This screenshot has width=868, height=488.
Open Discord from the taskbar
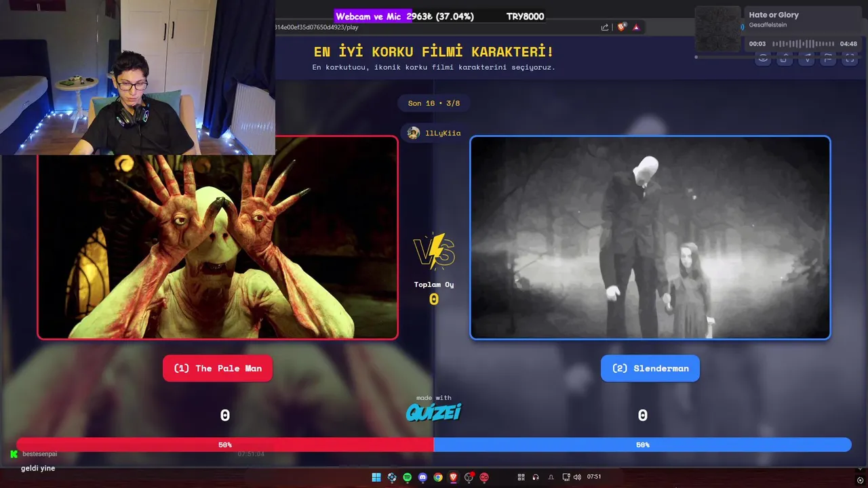423,477
